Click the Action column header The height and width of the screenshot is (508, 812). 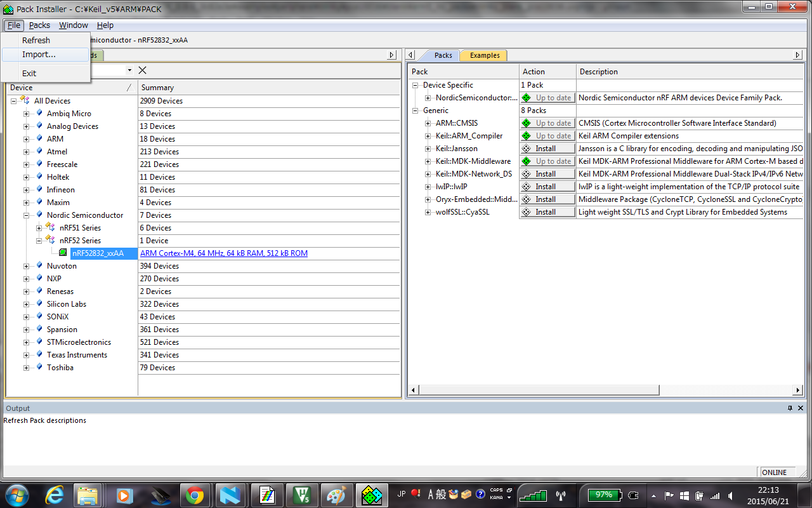click(x=548, y=72)
